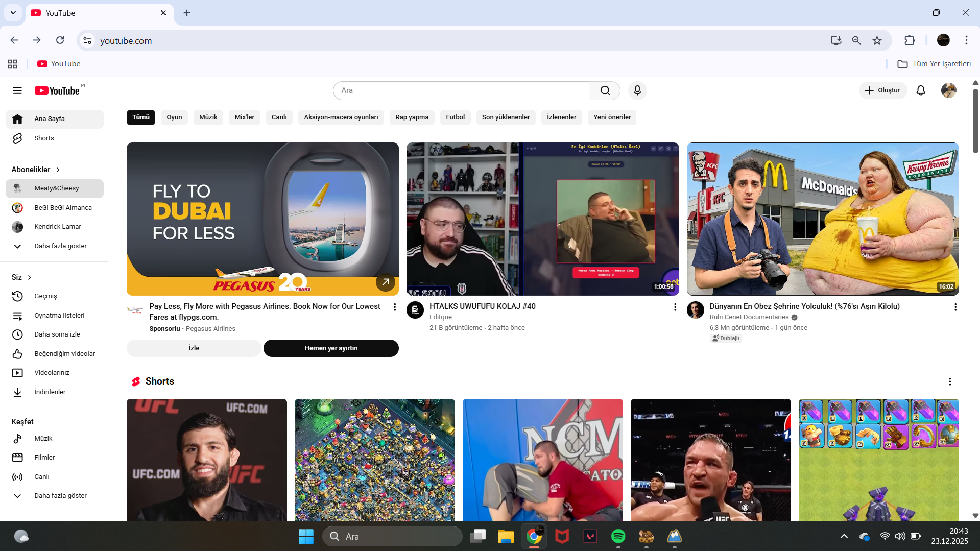Select the Mix'ler filter chip
The image size is (980, 551).
click(245, 117)
